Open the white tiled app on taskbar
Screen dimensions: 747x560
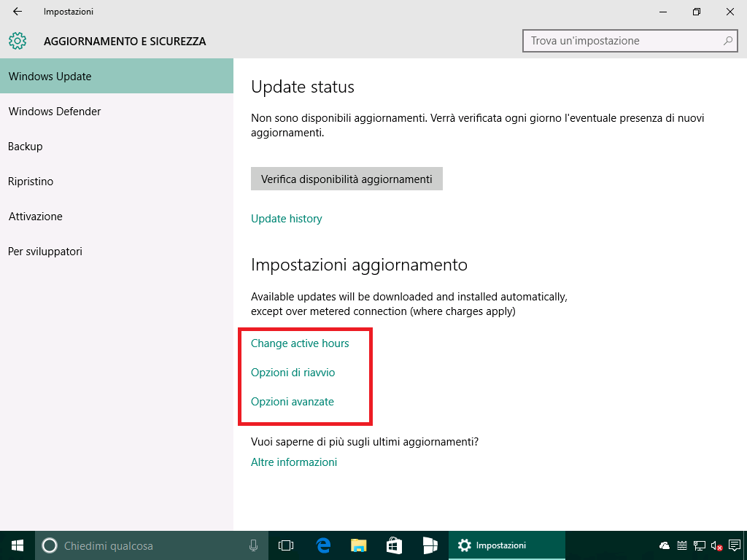430,545
